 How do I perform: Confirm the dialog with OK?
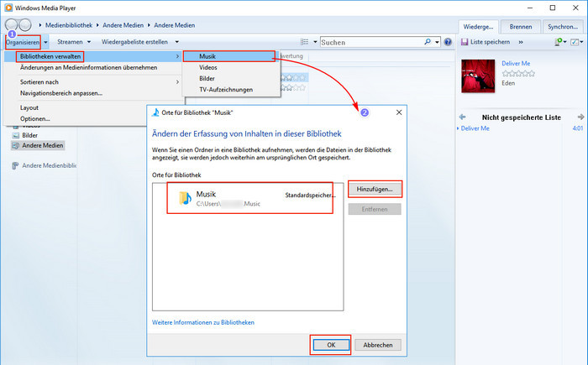331,345
